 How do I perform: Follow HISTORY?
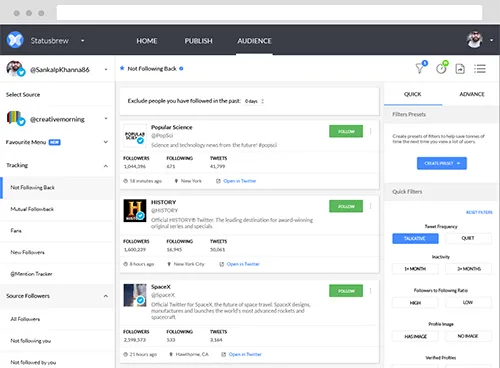[346, 206]
